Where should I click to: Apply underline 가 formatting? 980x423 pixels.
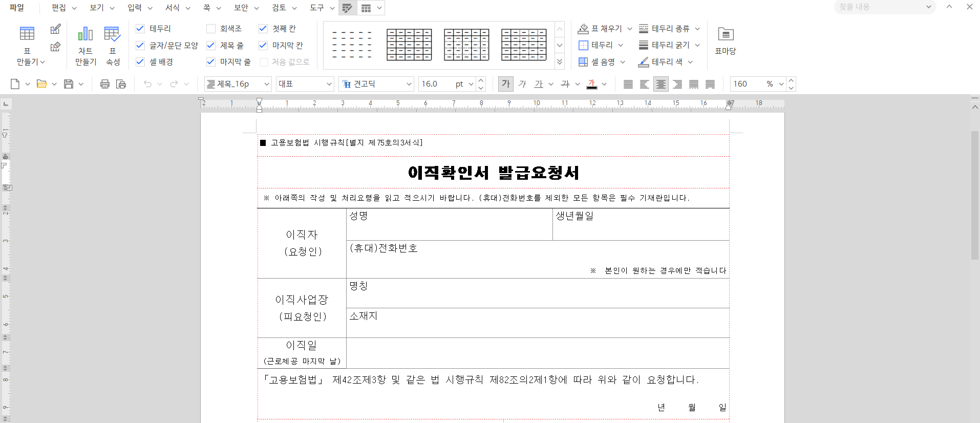[x=539, y=84]
